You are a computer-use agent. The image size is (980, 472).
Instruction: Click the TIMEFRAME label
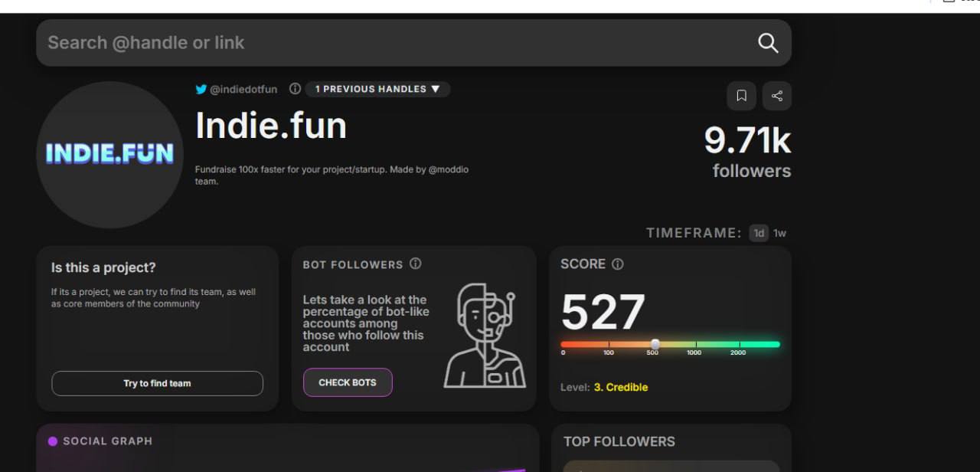[694, 233]
